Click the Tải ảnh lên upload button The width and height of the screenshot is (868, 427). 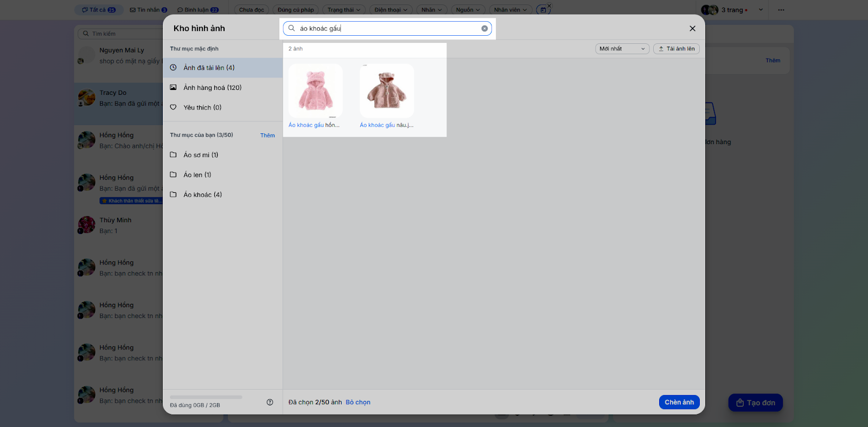coord(676,49)
